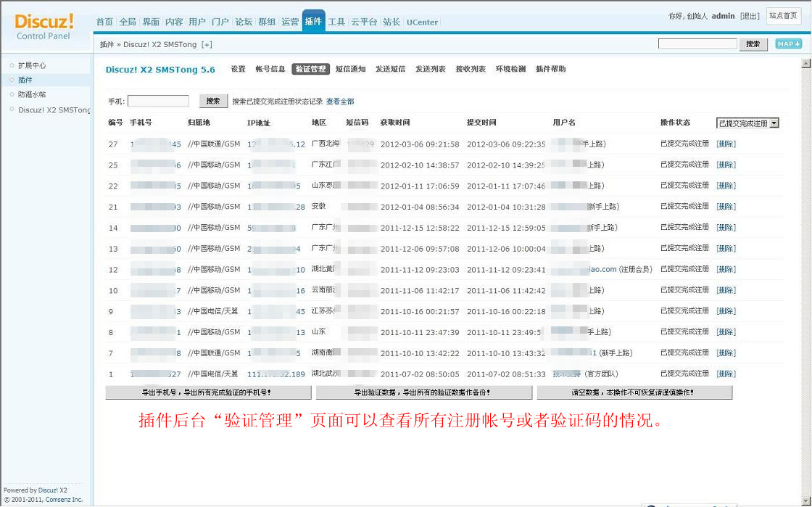Viewport: 812px width, 507px height.
Task: Open the 群组 top menu
Action: point(267,22)
